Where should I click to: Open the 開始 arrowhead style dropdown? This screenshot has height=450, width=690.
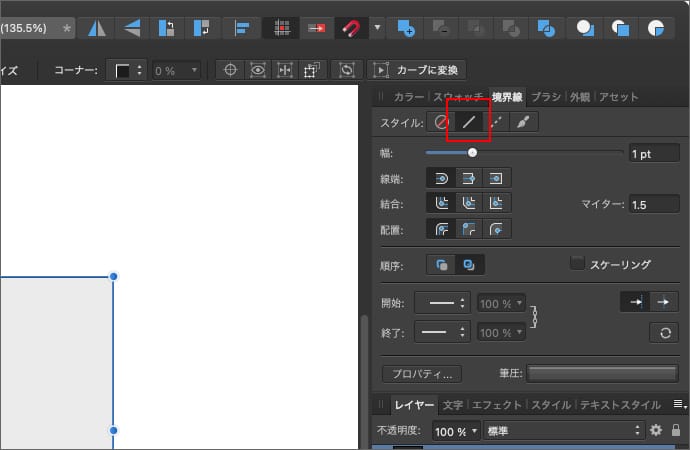[x=441, y=303]
